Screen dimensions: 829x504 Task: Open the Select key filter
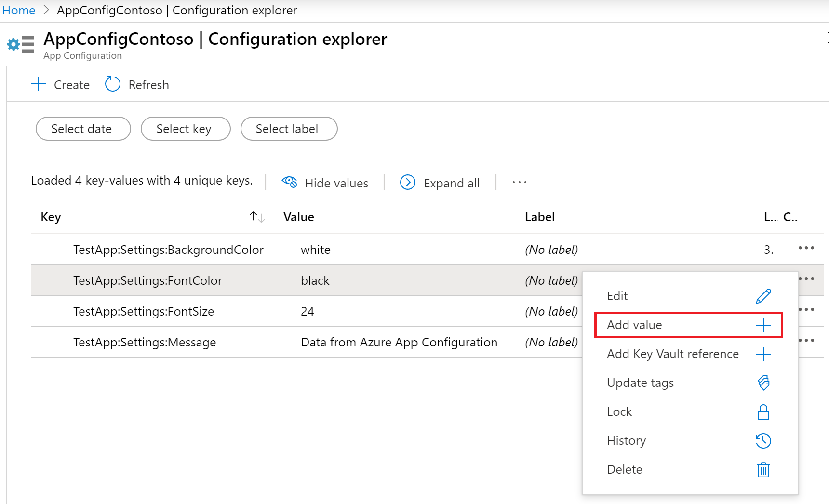tap(186, 129)
